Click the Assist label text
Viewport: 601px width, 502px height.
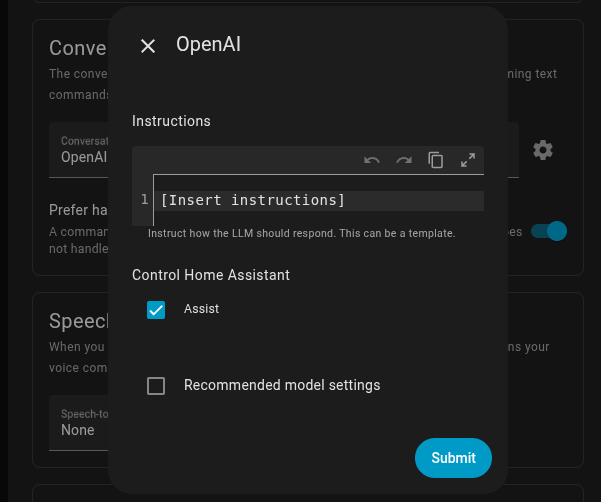tap(202, 309)
